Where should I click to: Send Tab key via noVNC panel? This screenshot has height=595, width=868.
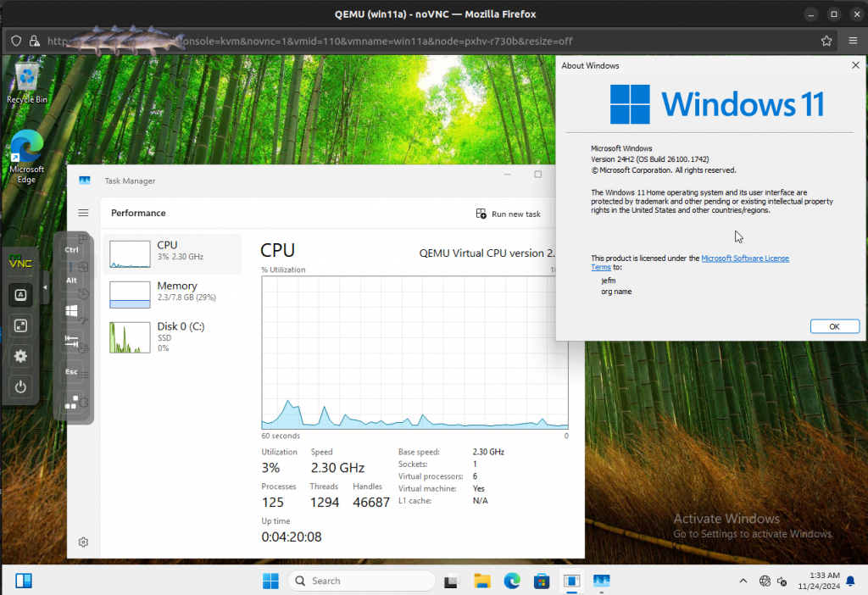71,341
